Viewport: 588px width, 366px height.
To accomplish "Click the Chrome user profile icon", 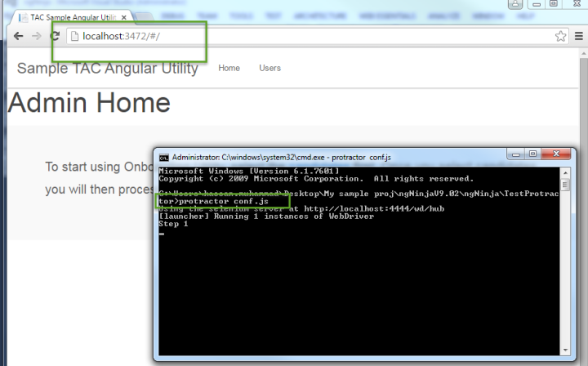I will tap(515, 4).
